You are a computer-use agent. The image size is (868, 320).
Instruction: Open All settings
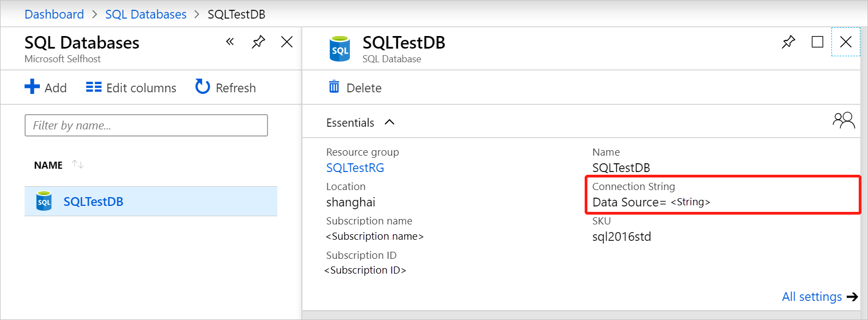point(812,297)
